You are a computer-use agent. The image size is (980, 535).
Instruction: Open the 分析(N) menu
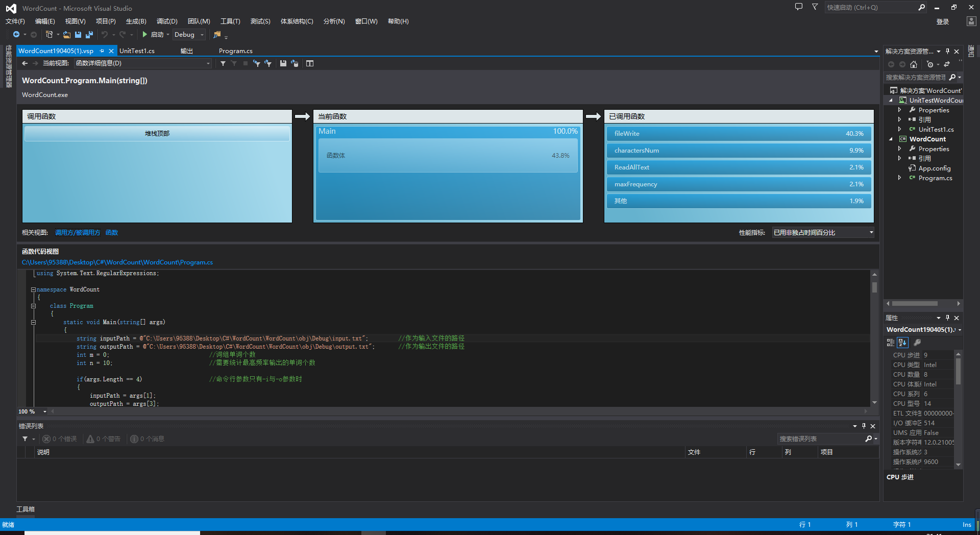coord(334,21)
